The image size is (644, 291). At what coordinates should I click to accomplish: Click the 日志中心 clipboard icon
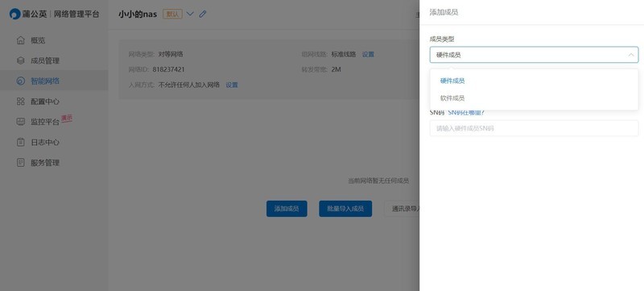point(21,142)
